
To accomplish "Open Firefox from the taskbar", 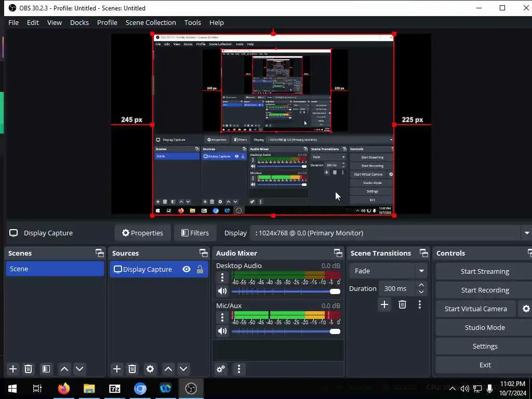I will [63, 389].
